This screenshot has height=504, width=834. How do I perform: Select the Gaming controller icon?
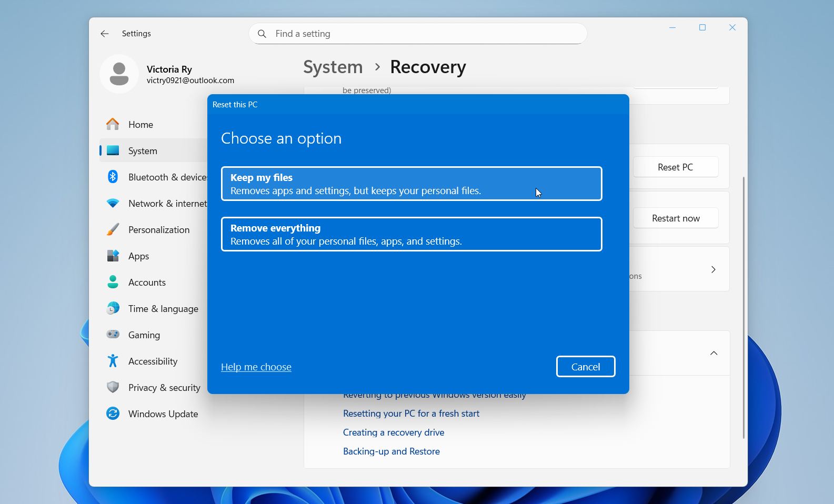[113, 335]
